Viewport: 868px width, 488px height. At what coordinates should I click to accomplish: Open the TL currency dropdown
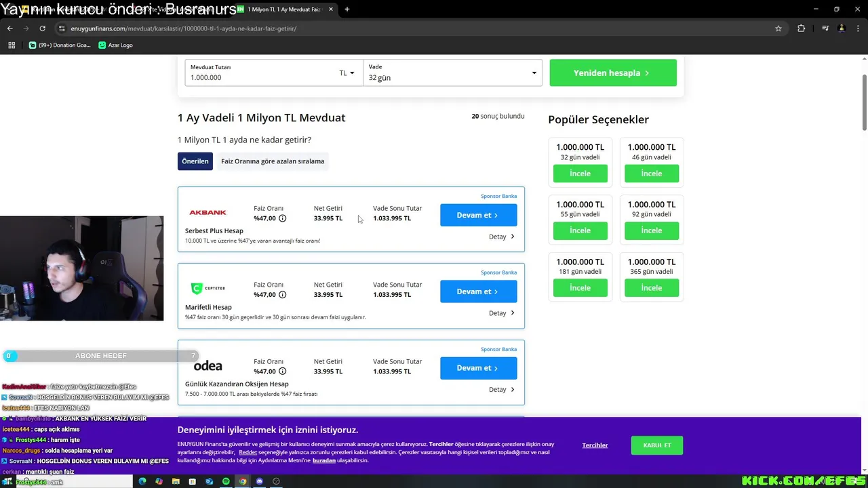[347, 73]
